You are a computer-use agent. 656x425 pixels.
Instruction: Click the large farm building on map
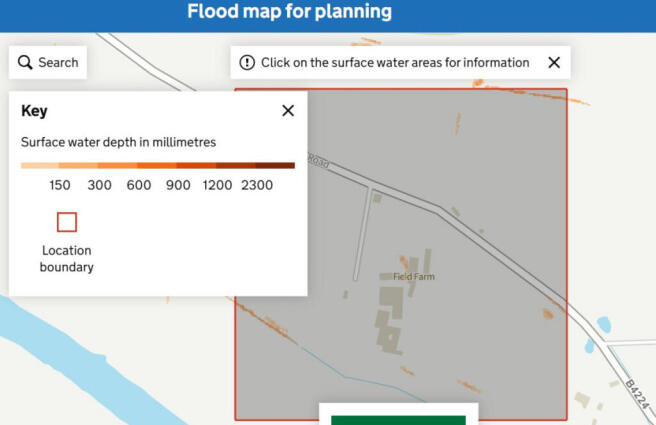pyautogui.click(x=392, y=302)
